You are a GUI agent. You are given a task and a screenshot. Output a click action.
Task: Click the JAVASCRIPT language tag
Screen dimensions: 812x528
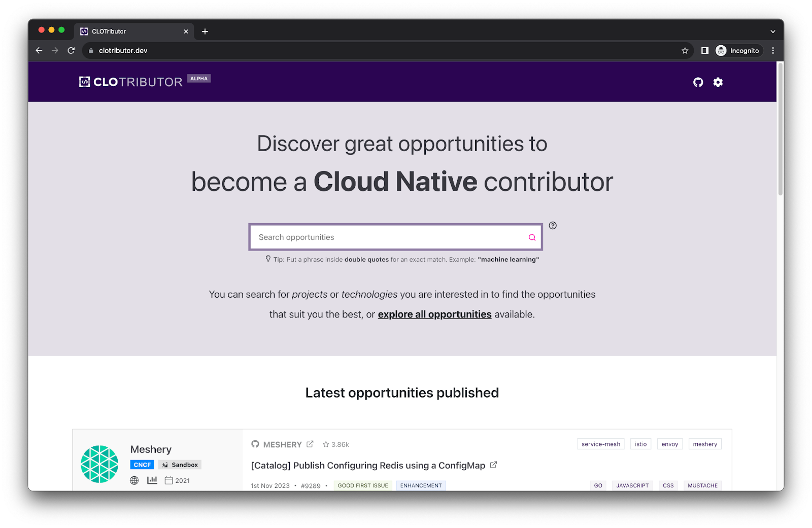pos(632,485)
